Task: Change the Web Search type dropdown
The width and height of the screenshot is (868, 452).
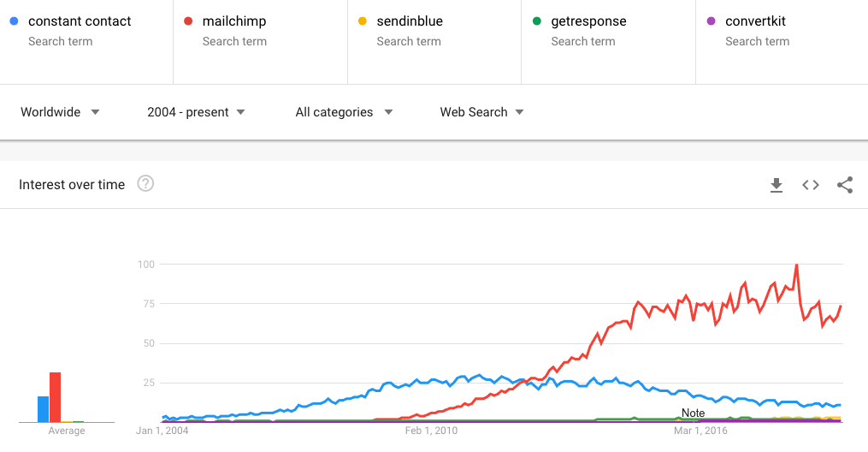Action: 481,112
